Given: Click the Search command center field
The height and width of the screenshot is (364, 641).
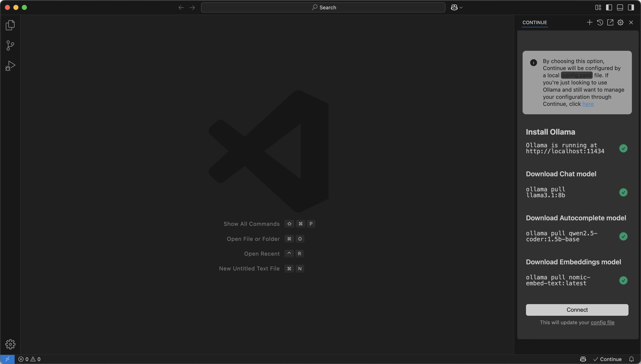Looking at the screenshot, I should click(323, 7).
